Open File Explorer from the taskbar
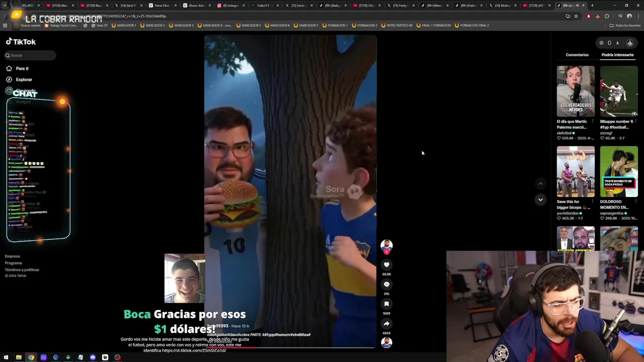The image size is (644, 362). pos(19,357)
